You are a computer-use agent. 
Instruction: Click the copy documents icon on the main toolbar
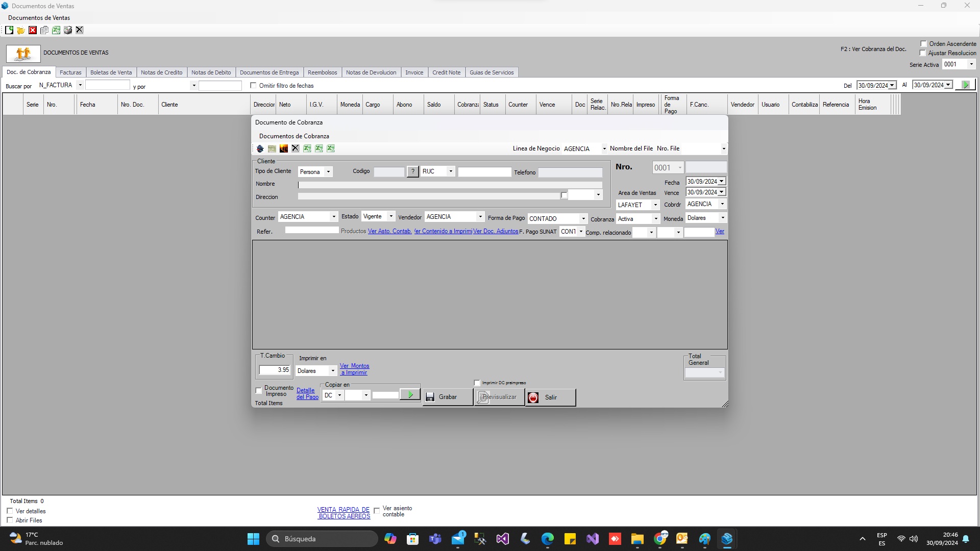click(44, 30)
